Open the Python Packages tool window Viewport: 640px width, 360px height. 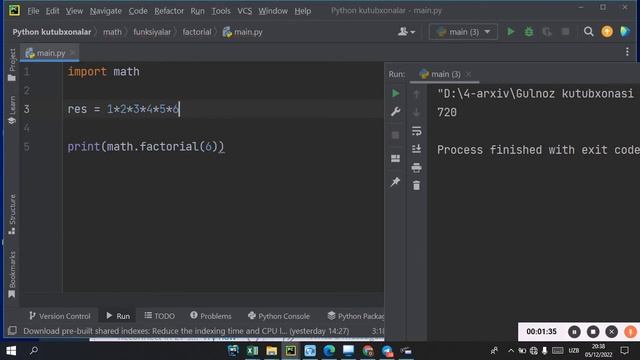pos(356,316)
